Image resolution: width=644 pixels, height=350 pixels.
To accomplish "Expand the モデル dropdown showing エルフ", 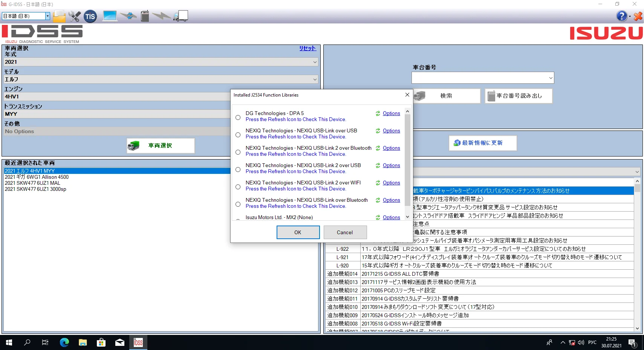I will coord(161,79).
